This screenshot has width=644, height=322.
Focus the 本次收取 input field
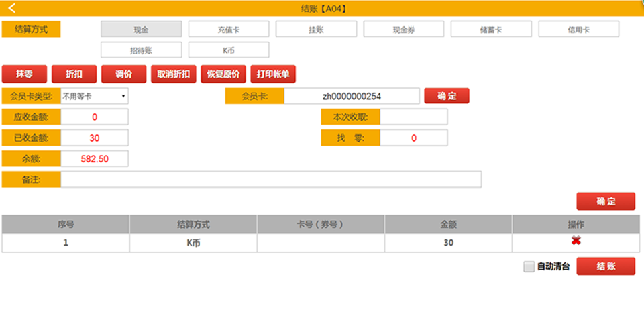[x=413, y=117]
